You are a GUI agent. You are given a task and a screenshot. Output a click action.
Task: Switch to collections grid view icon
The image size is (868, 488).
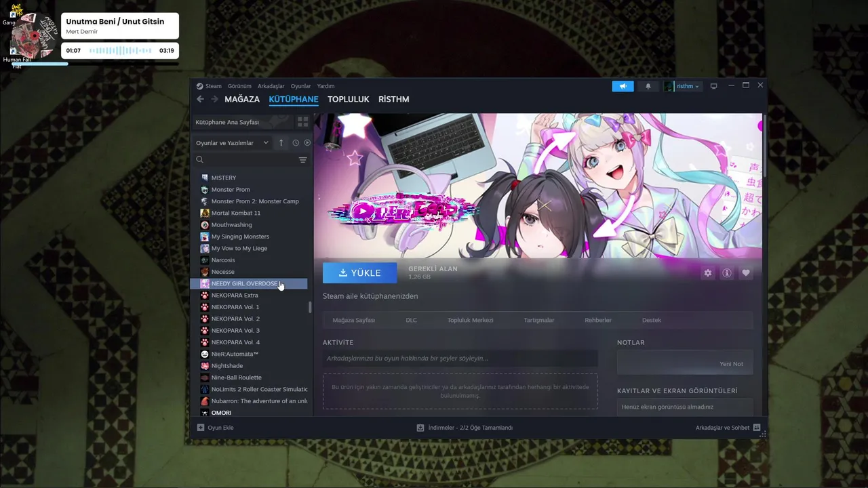click(303, 122)
